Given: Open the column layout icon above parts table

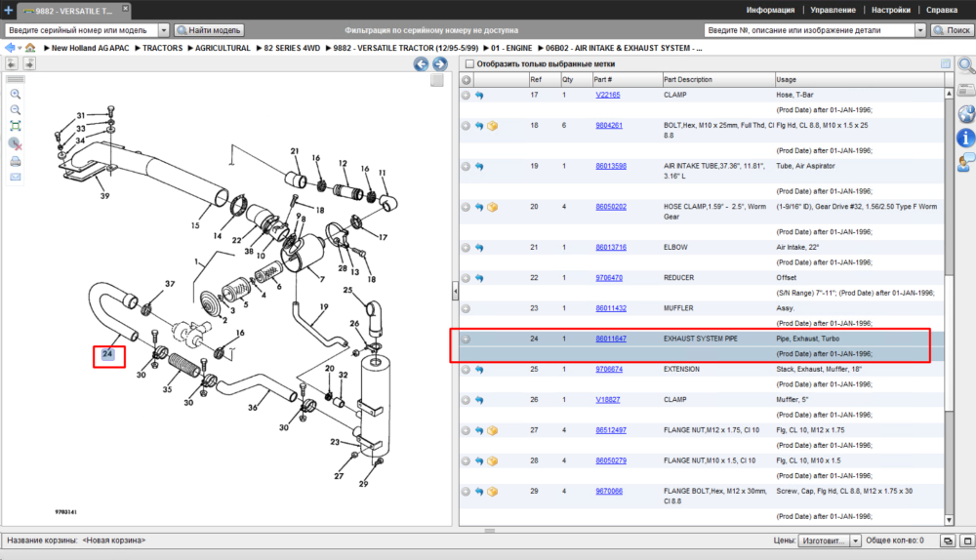Looking at the screenshot, I should [x=945, y=63].
